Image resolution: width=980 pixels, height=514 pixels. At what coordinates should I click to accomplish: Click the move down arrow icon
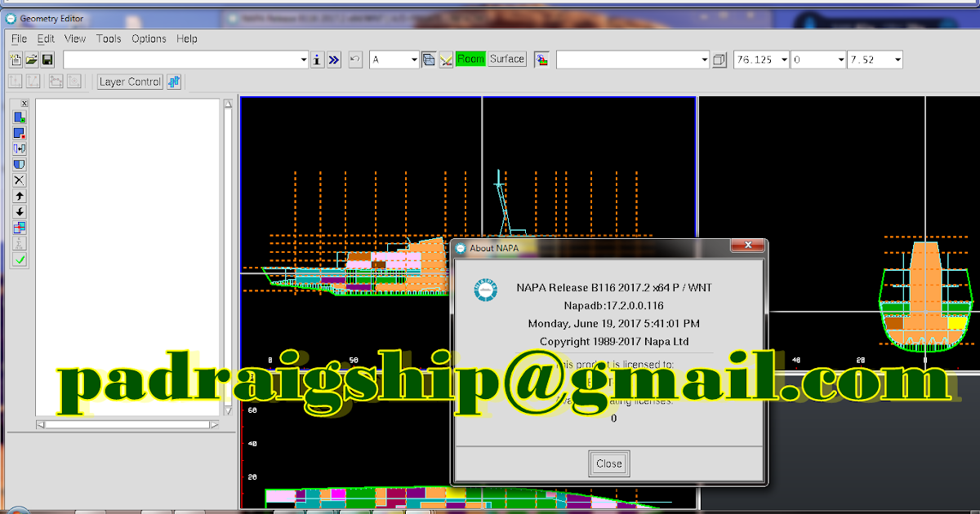(20, 211)
